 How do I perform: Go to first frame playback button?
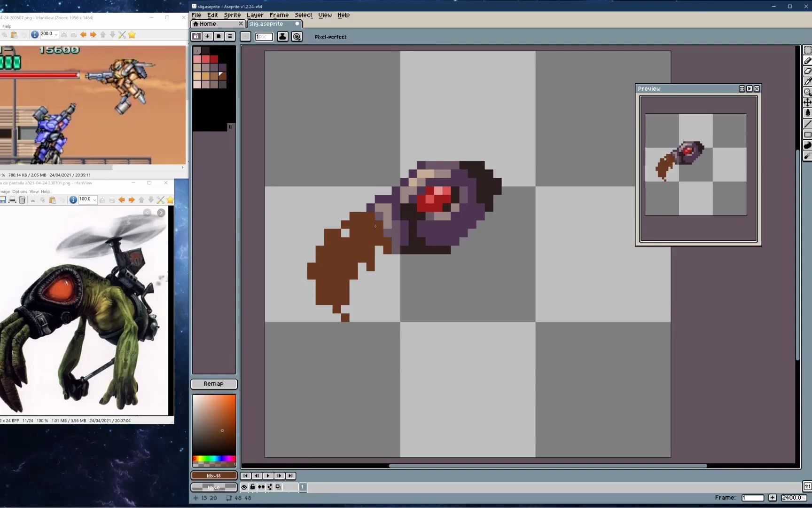245,476
